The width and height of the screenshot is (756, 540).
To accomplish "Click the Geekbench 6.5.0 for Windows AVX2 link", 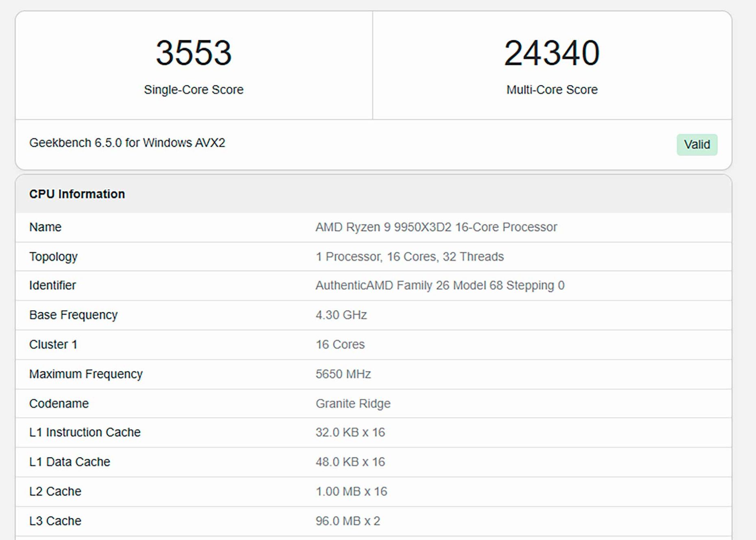I will click(128, 143).
